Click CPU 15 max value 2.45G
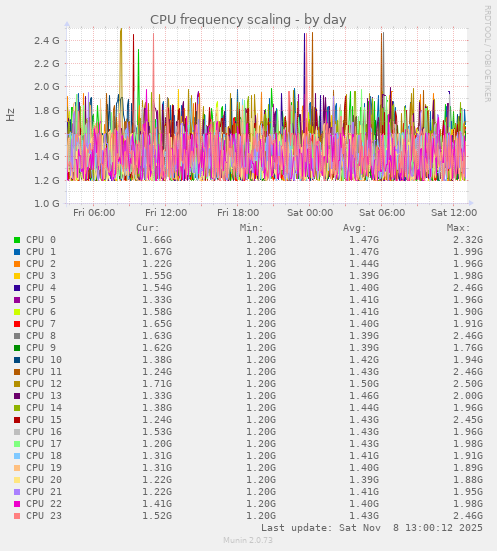The width and height of the screenshot is (497, 551). point(468,420)
